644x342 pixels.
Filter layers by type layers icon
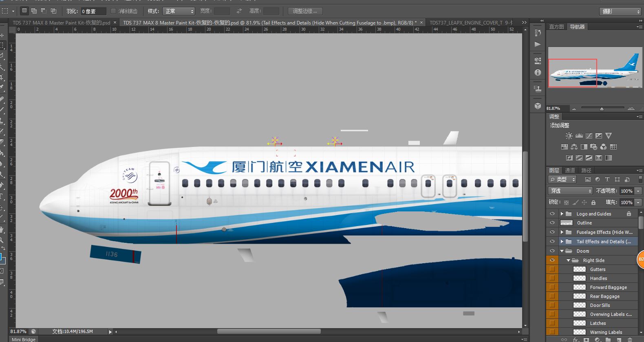coord(607,180)
